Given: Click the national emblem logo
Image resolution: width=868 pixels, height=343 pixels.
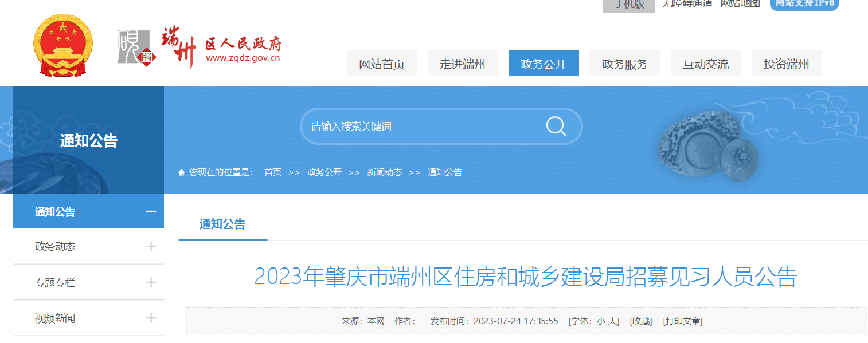Looking at the screenshot, I should click(63, 45).
